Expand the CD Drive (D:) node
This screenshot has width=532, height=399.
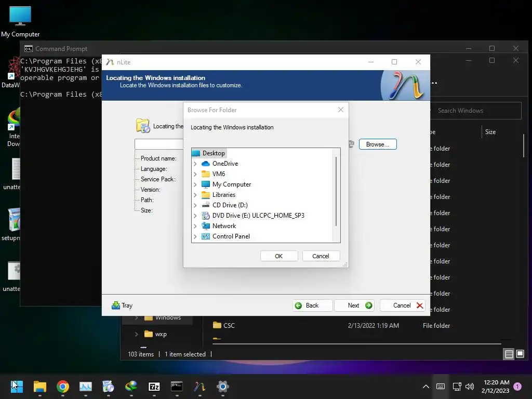click(195, 205)
